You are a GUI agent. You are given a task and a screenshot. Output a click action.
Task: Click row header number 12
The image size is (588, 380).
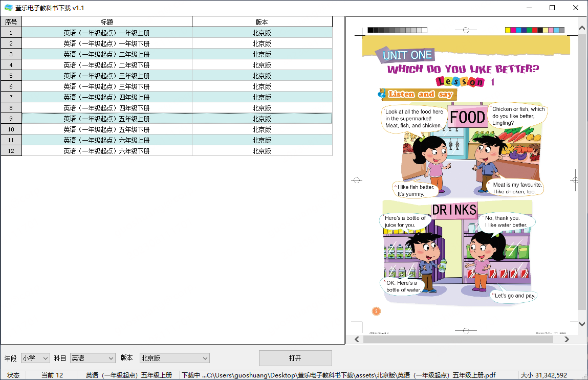[11, 151]
